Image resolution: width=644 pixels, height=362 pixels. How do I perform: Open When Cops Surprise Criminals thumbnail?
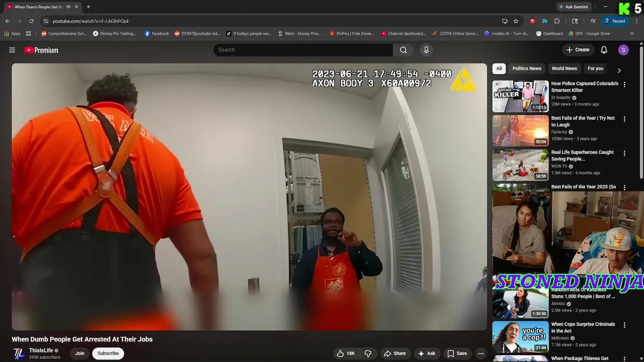tap(520, 336)
